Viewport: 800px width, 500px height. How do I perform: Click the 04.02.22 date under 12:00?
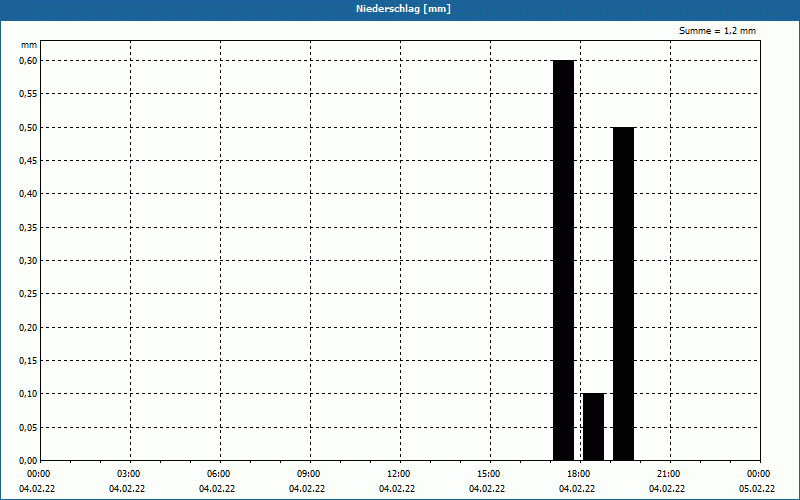(397, 489)
